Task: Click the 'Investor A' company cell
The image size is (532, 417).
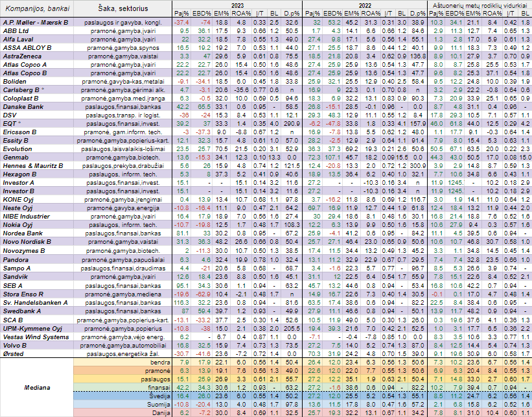Action: [x=37, y=183]
